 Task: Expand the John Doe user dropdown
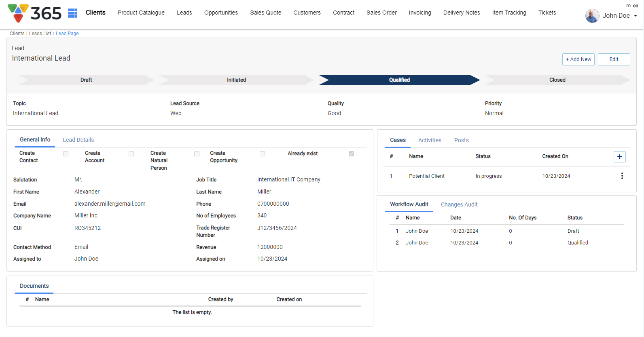point(635,16)
